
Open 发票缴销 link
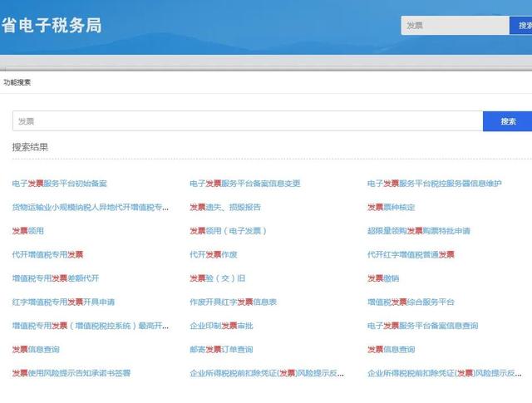click(383, 278)
